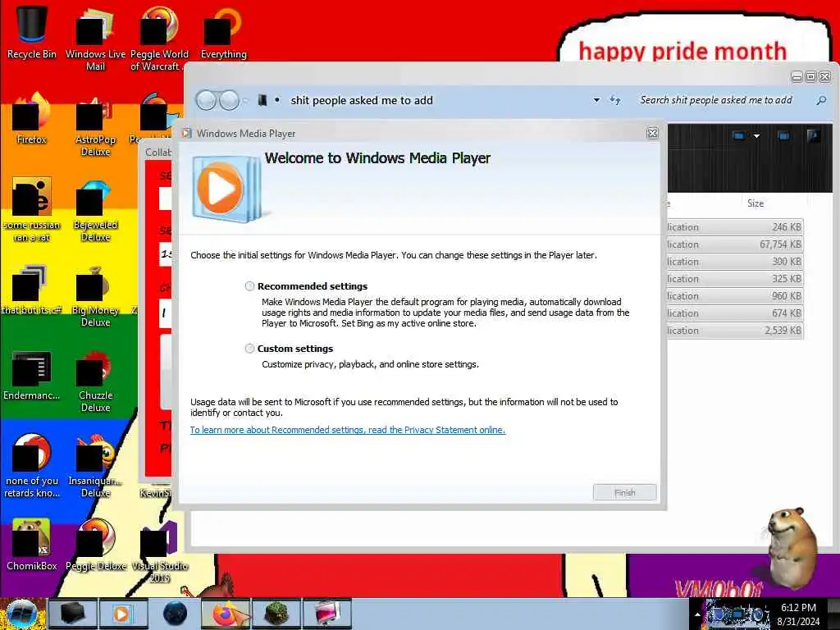Select the file row sized 325 KB
This screenshot has width=840, height=630.
(734, 279)
